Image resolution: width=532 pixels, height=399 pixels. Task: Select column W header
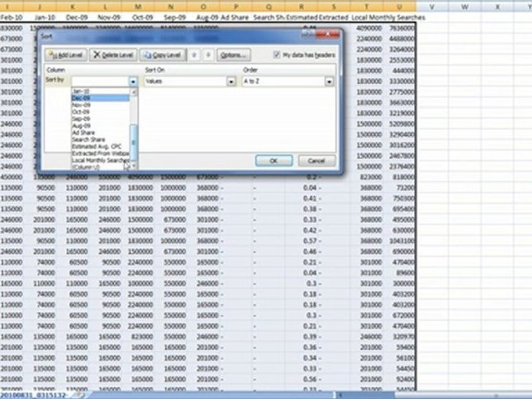pyautogui.click(x=464, y=7)
